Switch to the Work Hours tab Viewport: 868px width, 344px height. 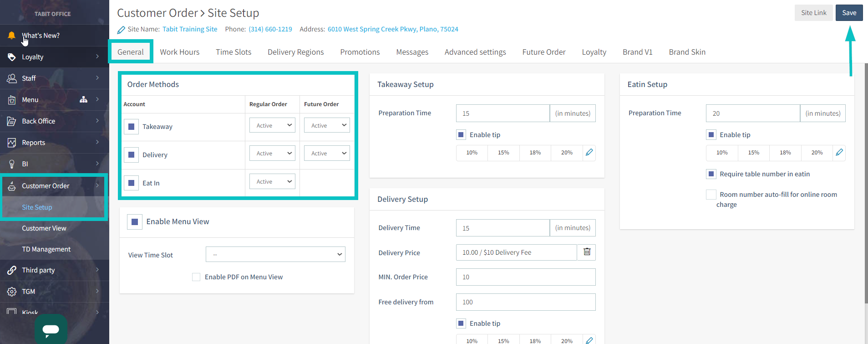point(180,52)
